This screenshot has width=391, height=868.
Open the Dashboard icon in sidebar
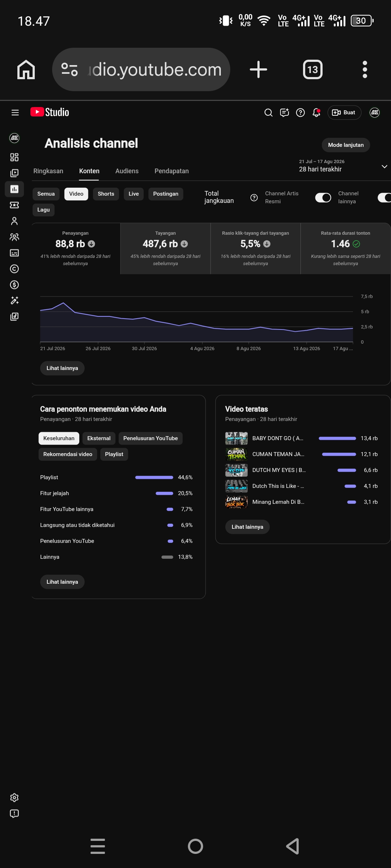[14, 157]
